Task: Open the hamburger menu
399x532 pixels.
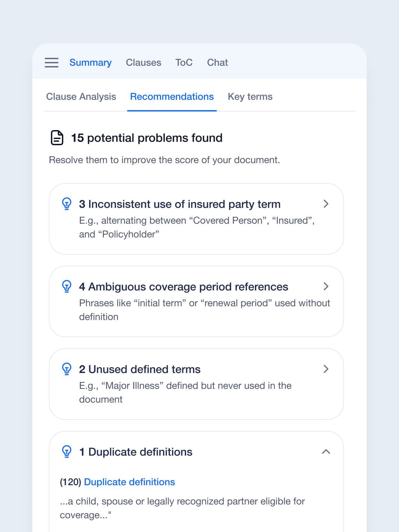Action: 52,63
